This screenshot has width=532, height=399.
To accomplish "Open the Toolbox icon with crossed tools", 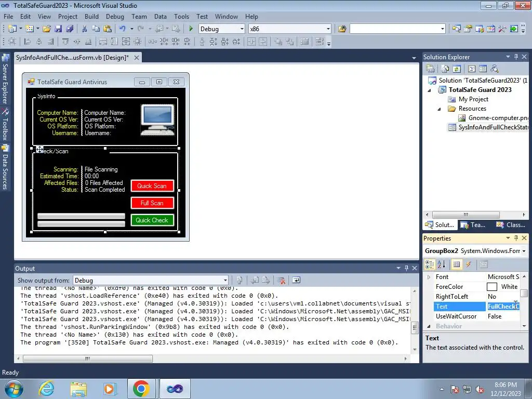I will click(x=502, y=29).
